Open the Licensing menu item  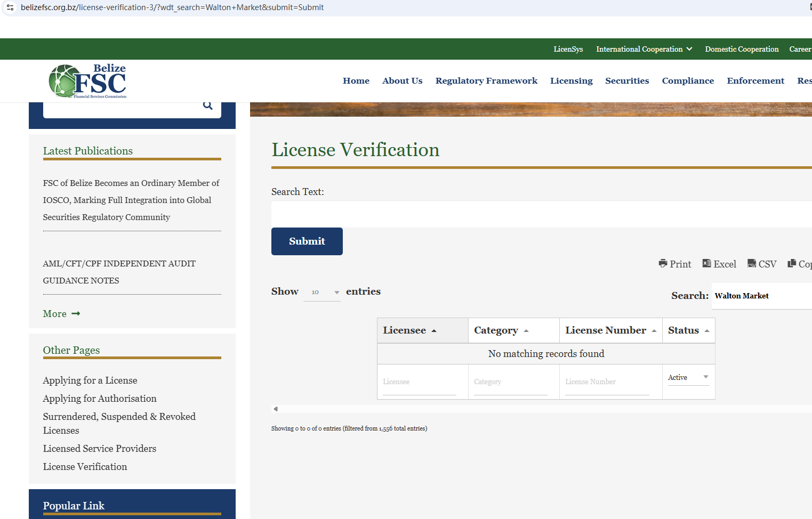coord(571,81)
